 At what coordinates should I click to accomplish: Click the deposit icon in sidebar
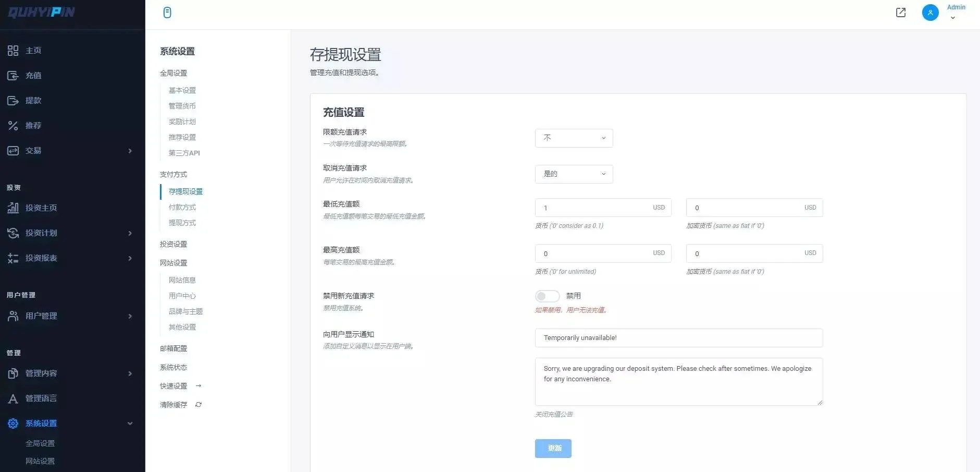pos(13,76)
